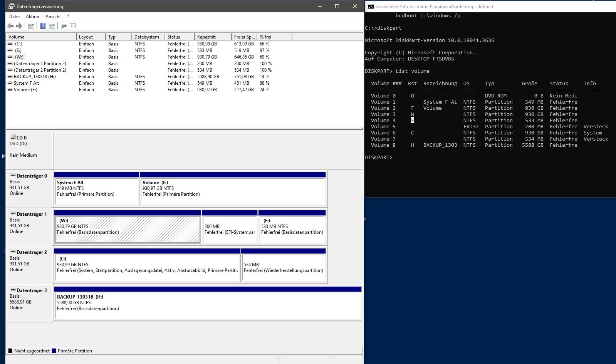616x364 pixels.
Task: Select the Volume (F:) 930,97 GB partition block
Action: pos(233,189)
